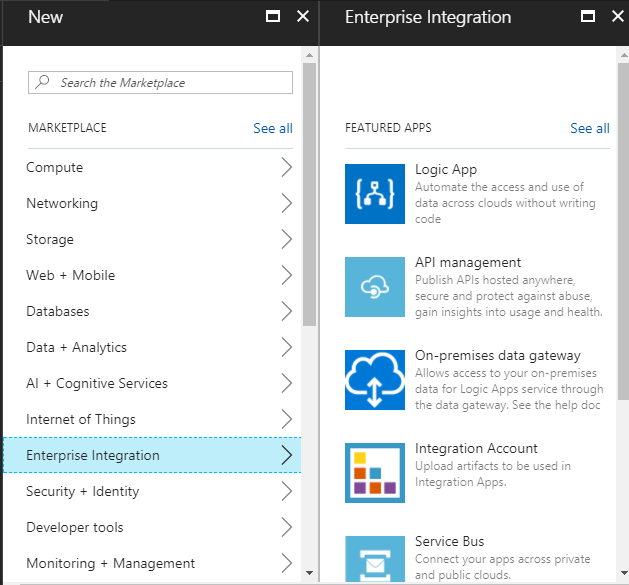
Task: Click the Service Bus icon
Action: point(375,560)
